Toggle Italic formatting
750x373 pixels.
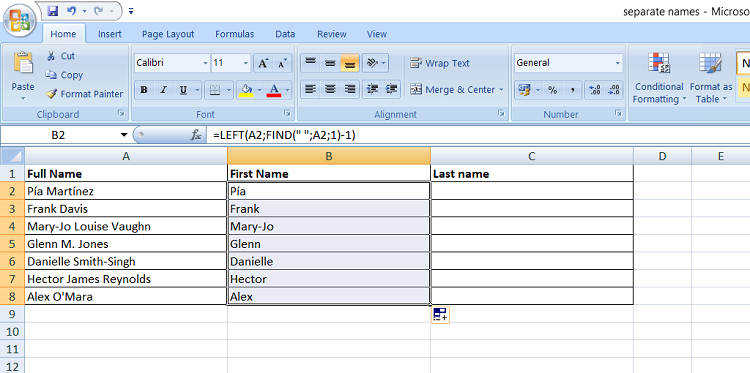coord(164,89)
